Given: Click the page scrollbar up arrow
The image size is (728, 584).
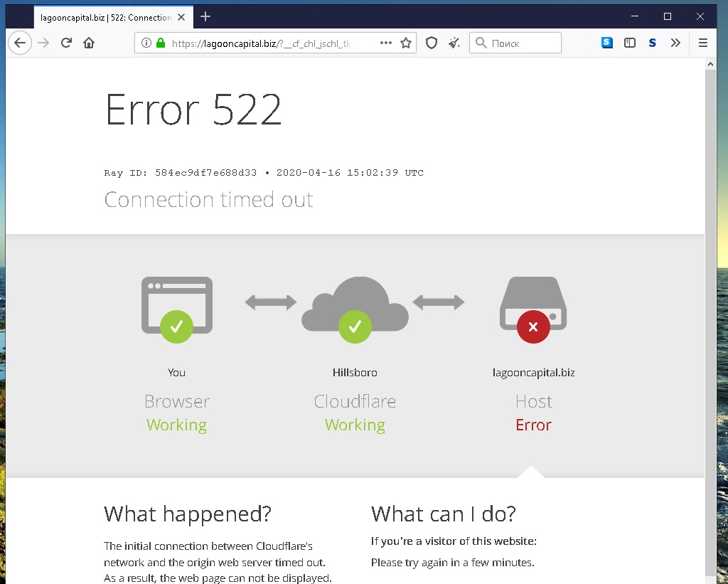Looking at the screenshot, I should pos(710,64).
